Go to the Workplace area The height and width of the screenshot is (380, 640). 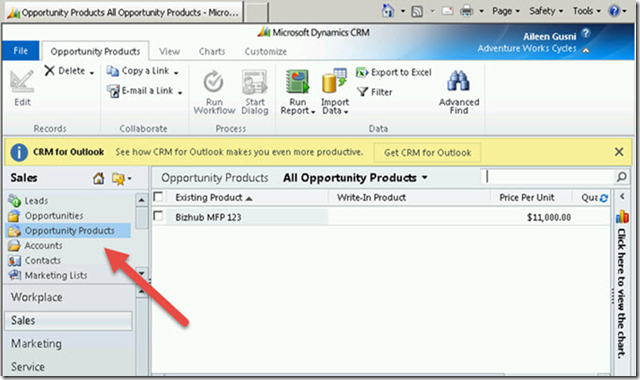pyautogui.click(x=68, y=297)
